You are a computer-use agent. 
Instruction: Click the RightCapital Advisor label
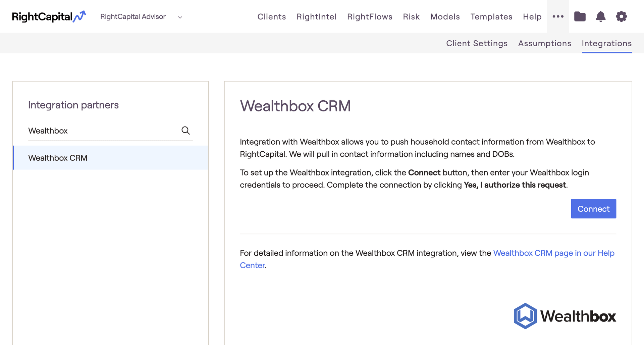(x=133, y=16)
